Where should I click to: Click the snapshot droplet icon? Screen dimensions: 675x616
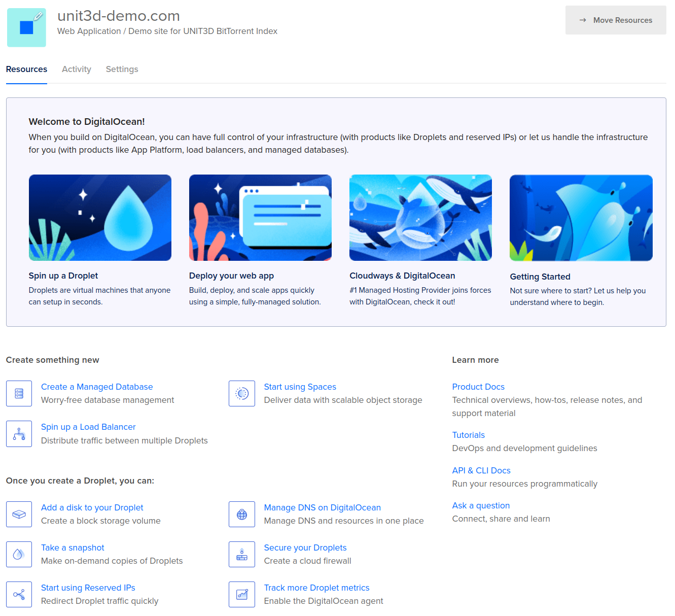pos(19,554)
